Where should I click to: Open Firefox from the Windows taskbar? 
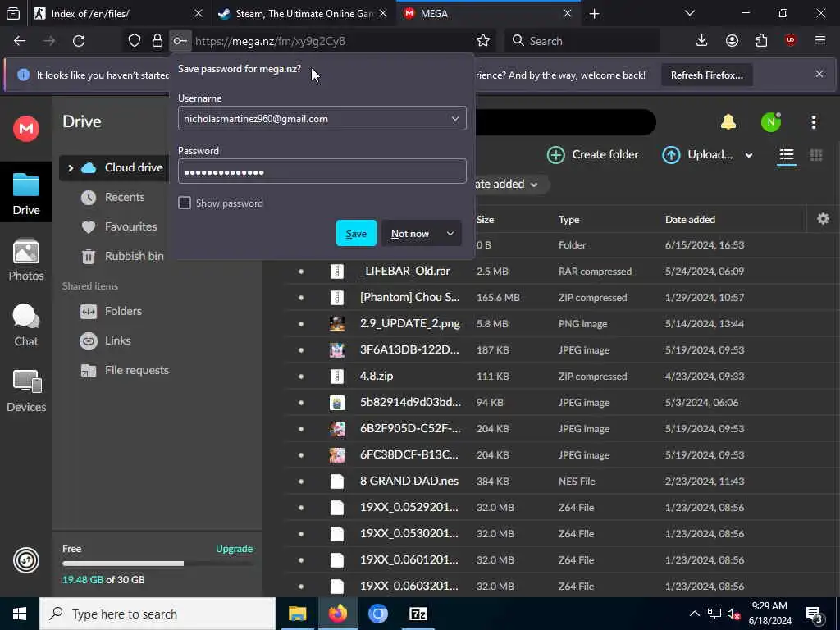(337, 614)
